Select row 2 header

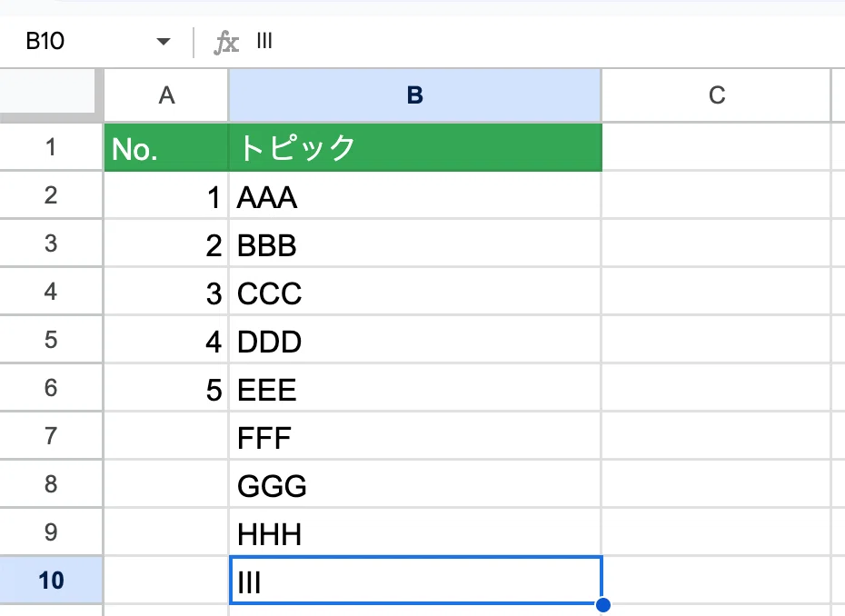point(51,195)
